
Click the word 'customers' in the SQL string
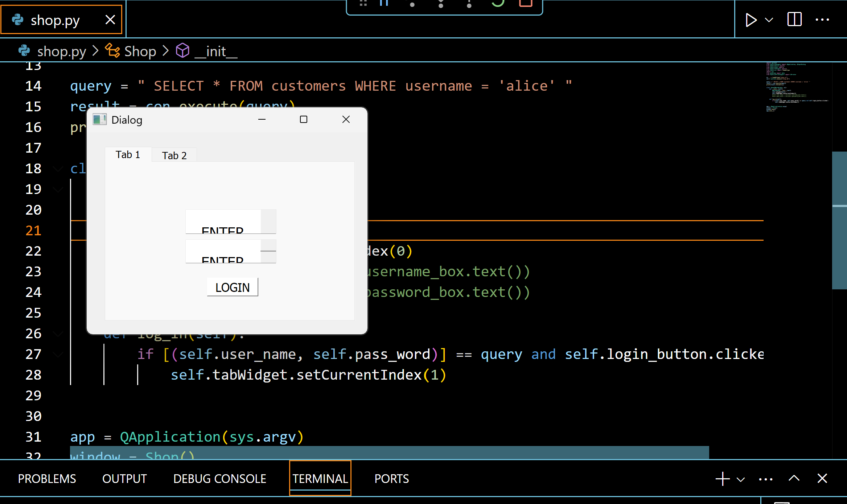[x=309, y=86]
